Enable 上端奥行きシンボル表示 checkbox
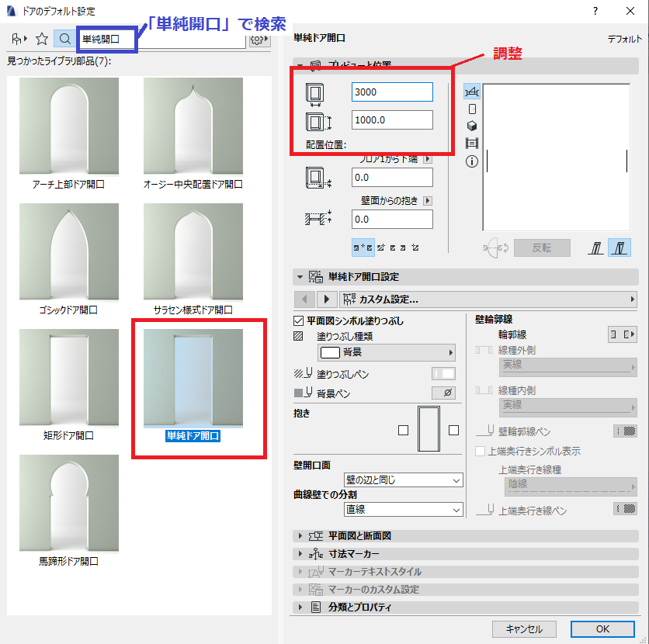Screen dimensions: 649x644 [480, 452]
